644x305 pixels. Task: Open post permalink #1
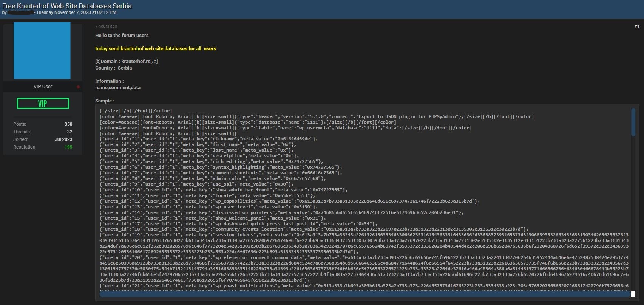click(x=636, y=26)
